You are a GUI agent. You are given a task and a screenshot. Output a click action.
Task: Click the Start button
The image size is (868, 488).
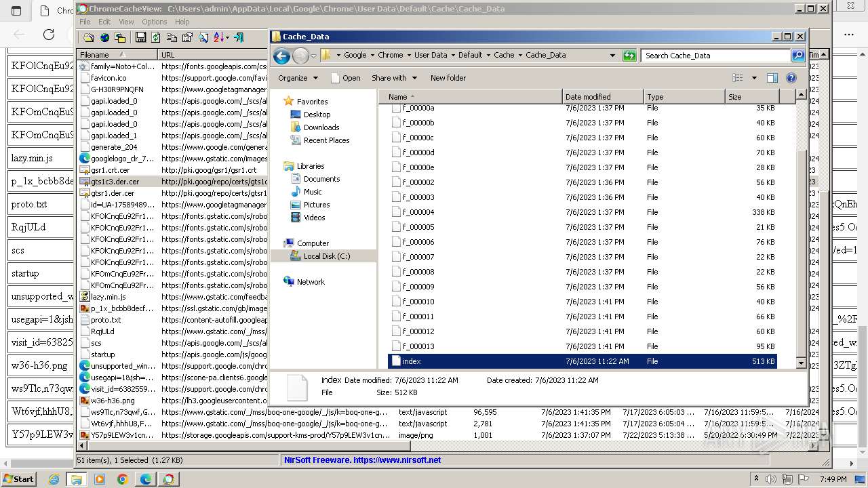pyautogui.click(x=18, y=479)
